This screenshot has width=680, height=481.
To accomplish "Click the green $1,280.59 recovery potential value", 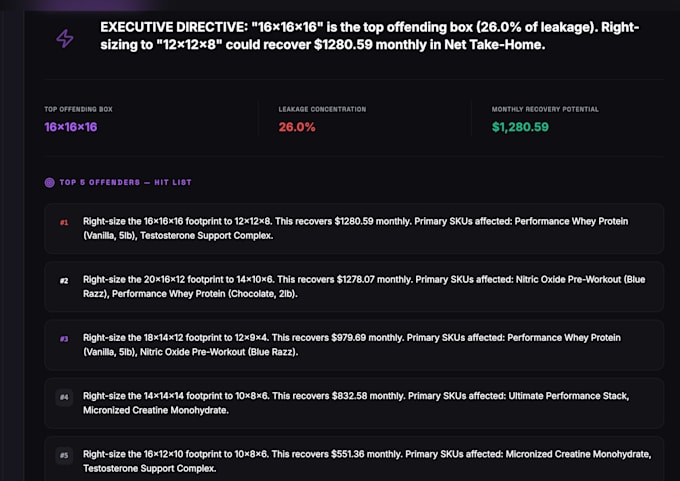I will click(x=520, y=127).
